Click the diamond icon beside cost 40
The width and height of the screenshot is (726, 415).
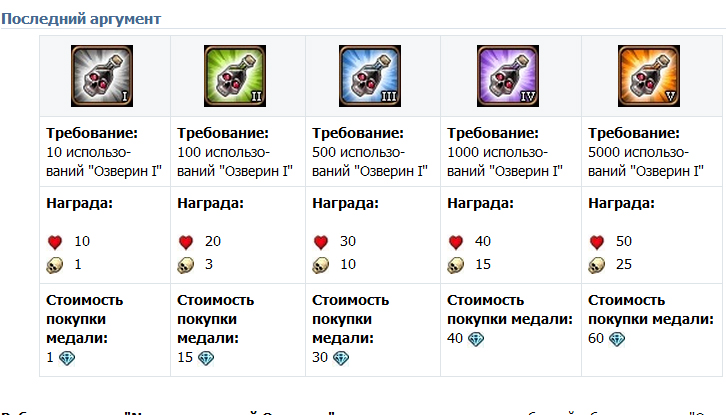click(x=476, y=339)
